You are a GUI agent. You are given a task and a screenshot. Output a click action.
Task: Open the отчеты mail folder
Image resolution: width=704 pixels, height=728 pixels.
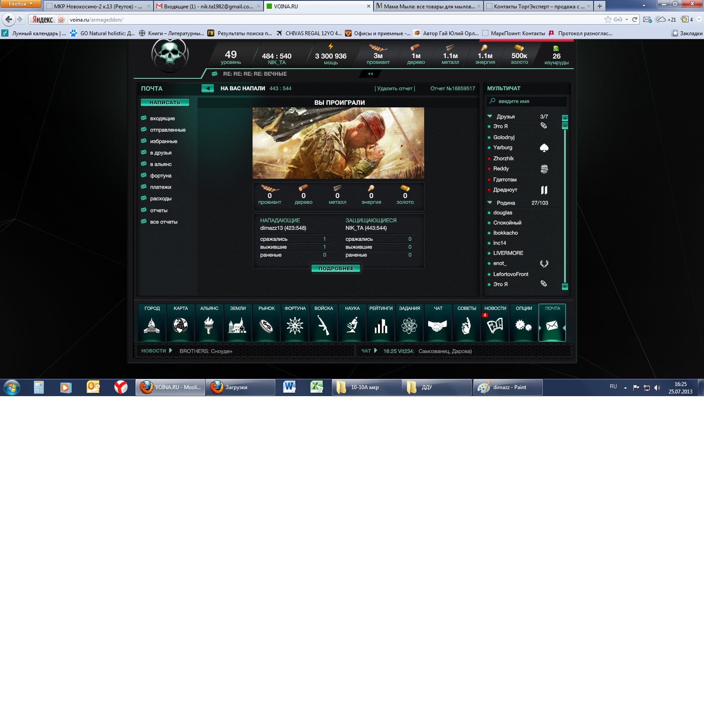point(158,210)
